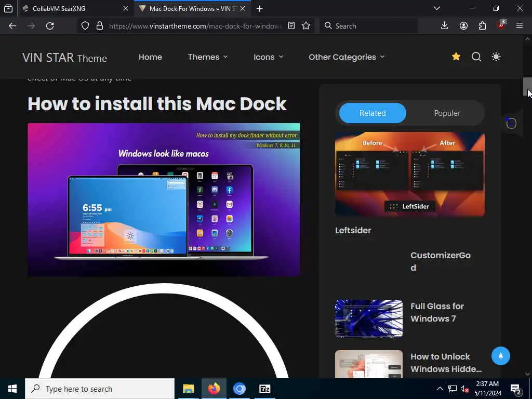The image size is (532, 399).
Task: Switch to the Populer tab in sidebar
Action: coord(447,113)
